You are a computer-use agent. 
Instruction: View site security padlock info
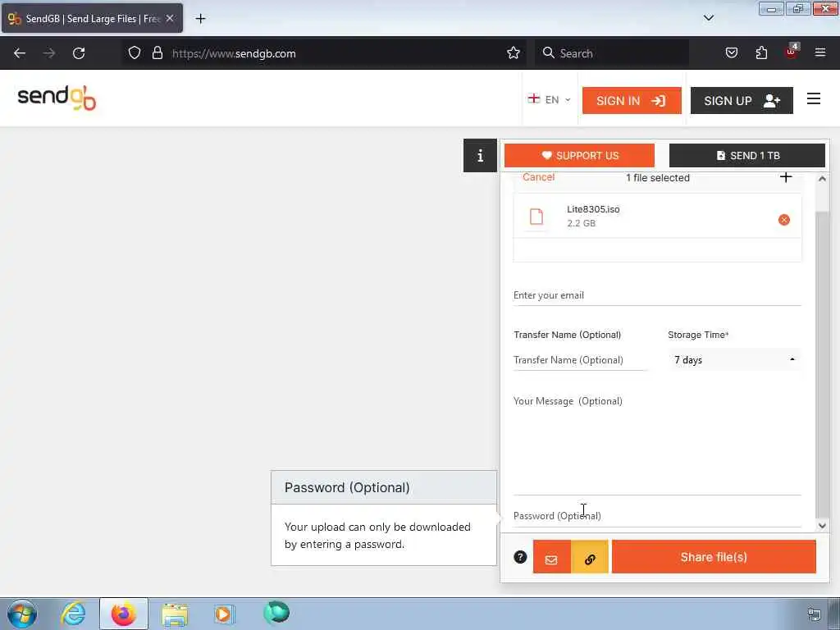tap(157, 53)
